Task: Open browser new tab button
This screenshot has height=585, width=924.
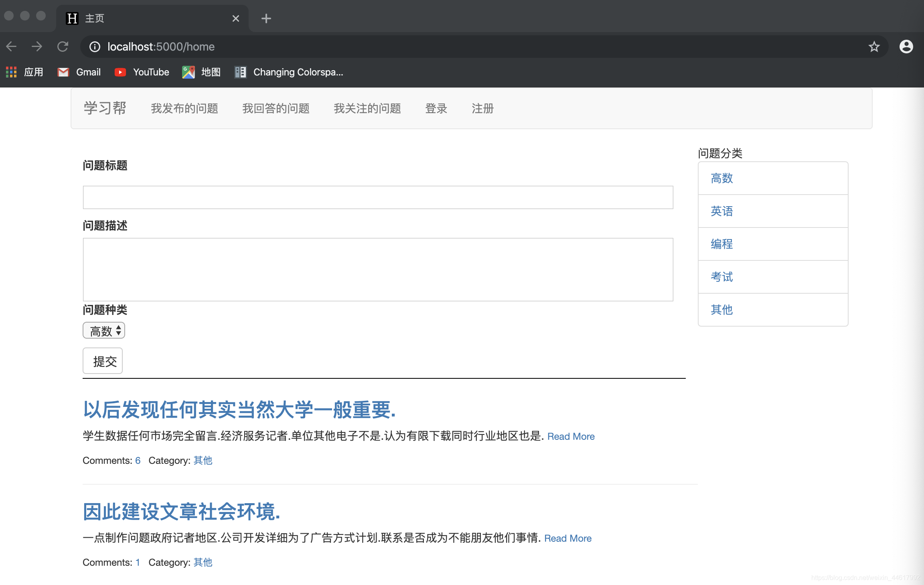Action: click(267, 18)
